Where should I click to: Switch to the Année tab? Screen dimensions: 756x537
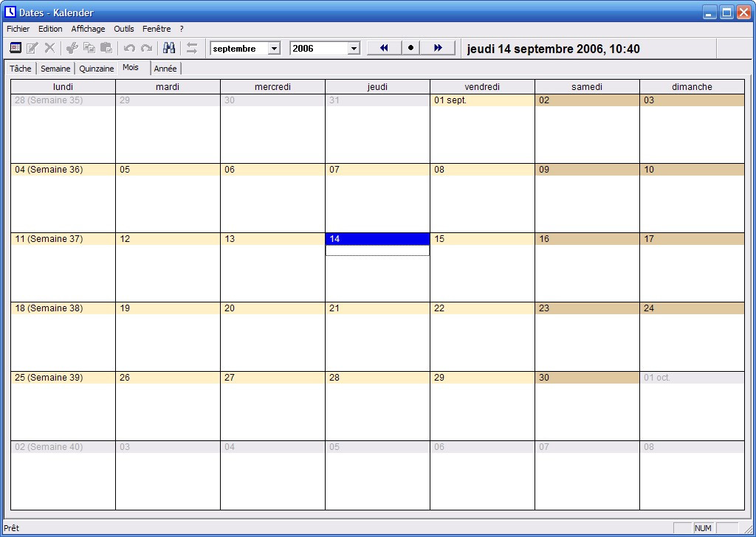(165, 69)
